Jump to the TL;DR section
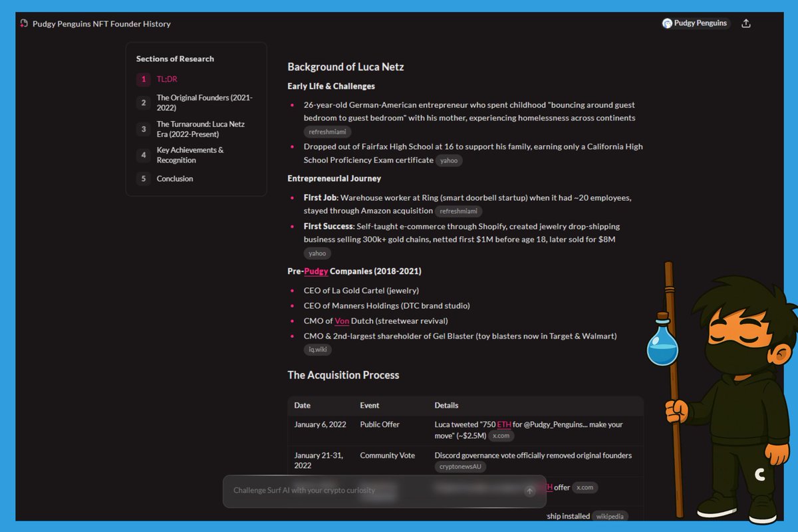The image size is (798, 532). (x=167, y=79)
